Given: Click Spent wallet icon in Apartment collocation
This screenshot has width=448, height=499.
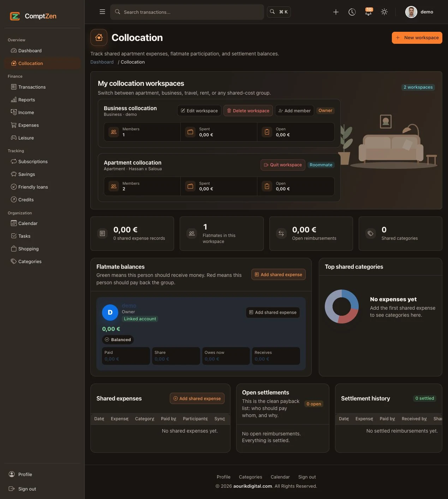Looking at the screenshot, I should click(x=190, y=186).
